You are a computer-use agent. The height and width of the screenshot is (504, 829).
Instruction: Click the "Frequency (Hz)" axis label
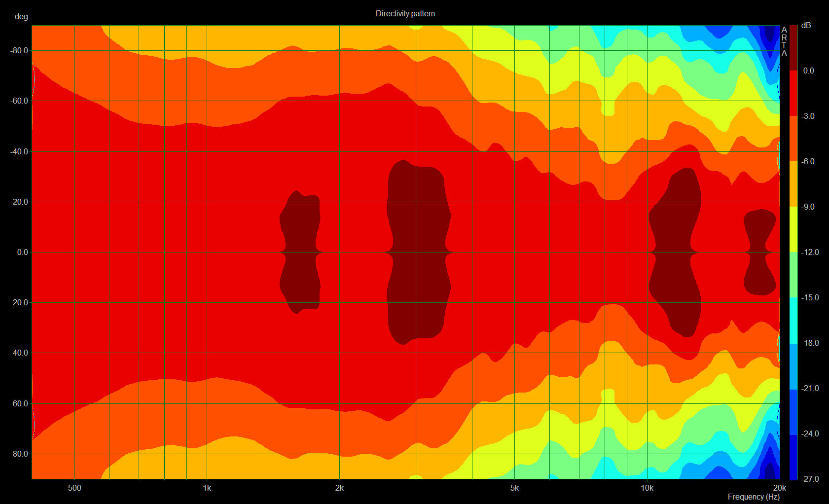(x=753, y=497)
